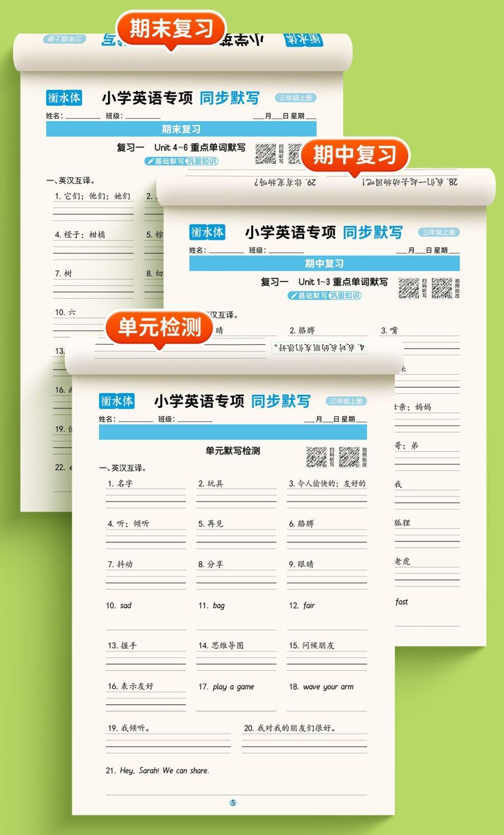Click the orange 单元检测 callout label
The width and height of the screenshot is (504, 835).
tap(160, 327)
